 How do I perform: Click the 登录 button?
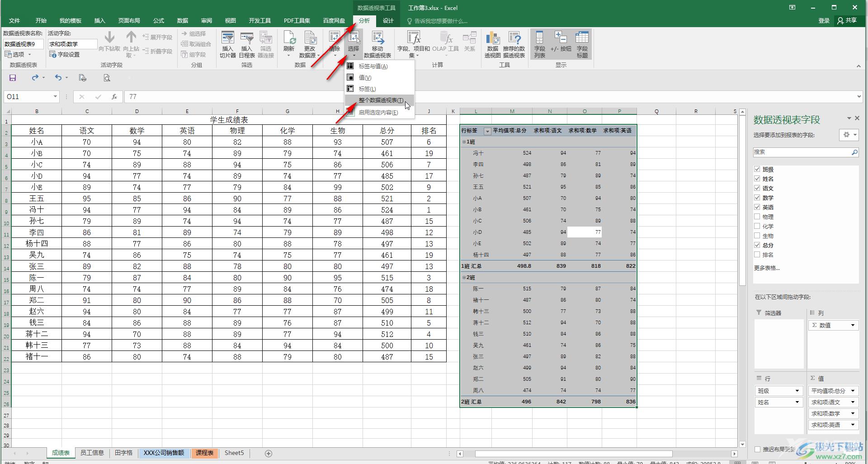[x=824, y=21]
